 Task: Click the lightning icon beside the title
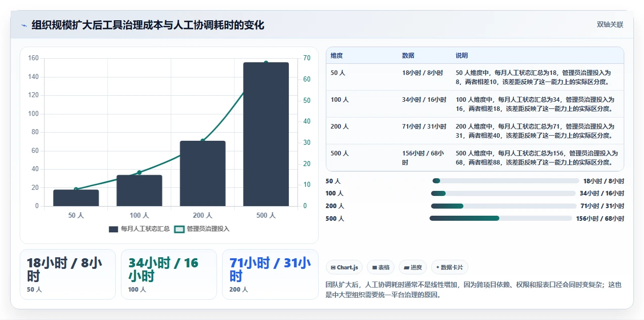pyautogui.click(x=24, y=25)
